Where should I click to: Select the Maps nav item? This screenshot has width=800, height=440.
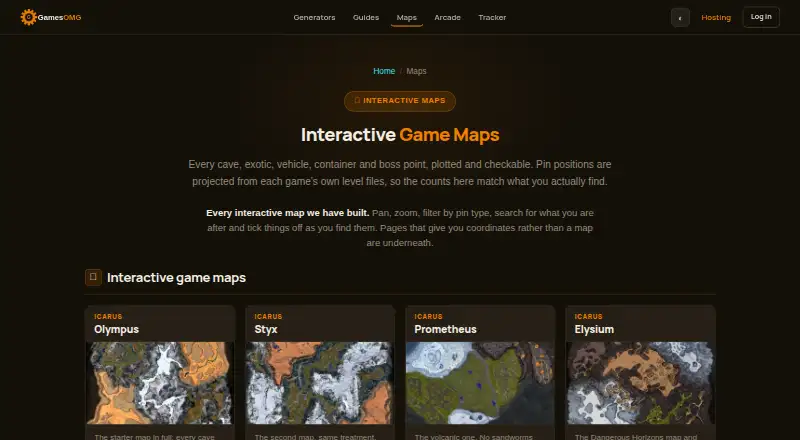point(407,17)
